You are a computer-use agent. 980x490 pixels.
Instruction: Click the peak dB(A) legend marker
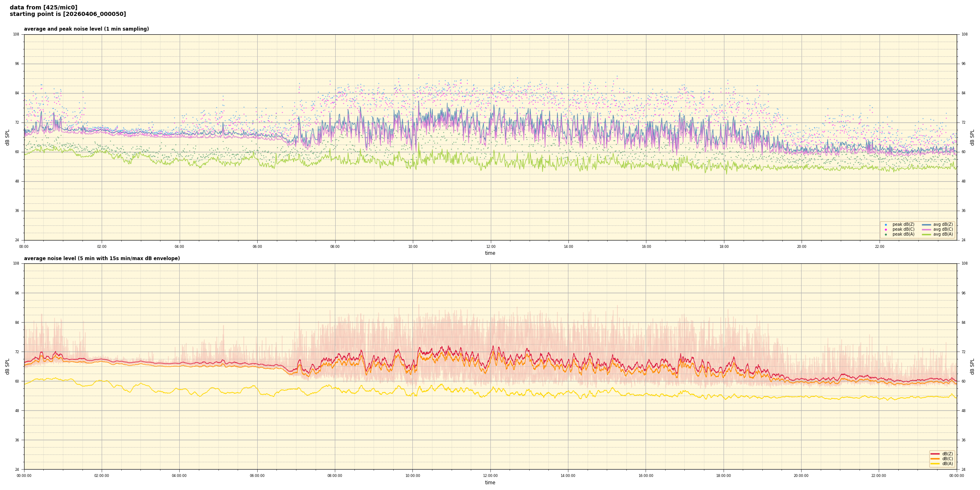coord(886,234)
